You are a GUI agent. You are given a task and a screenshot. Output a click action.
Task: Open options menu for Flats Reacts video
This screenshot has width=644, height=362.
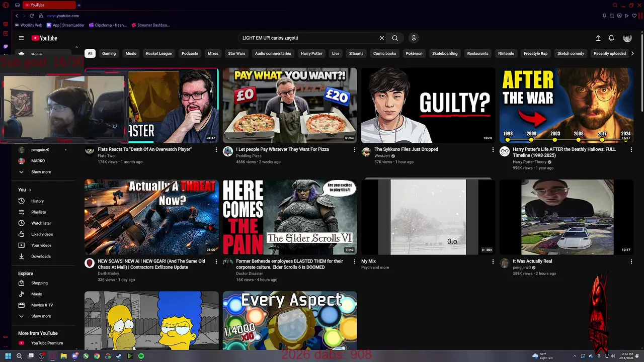pyautogui.click(x=216, y=150)
